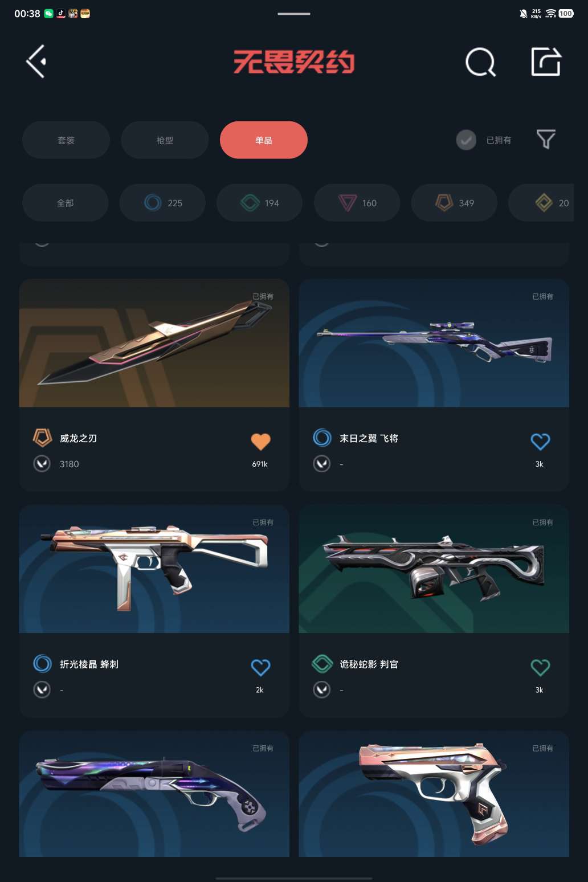Select the 单品 tab

[264, 140]
